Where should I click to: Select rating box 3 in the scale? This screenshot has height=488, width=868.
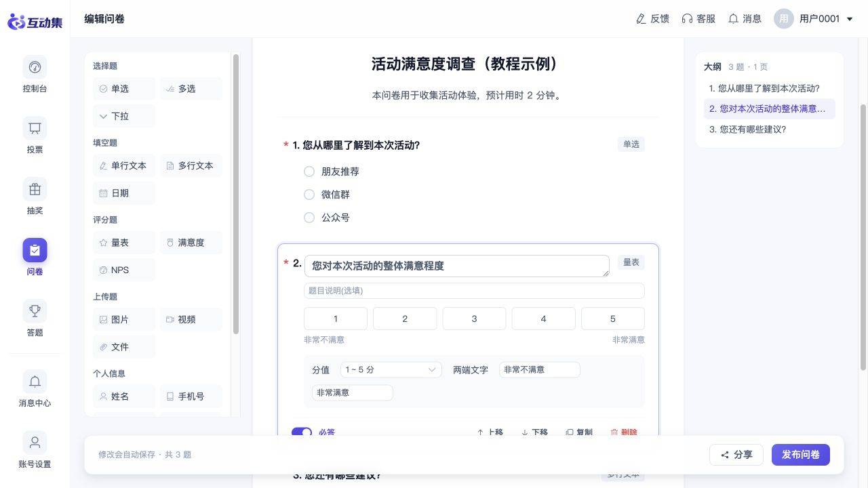[x=474, y=319]
